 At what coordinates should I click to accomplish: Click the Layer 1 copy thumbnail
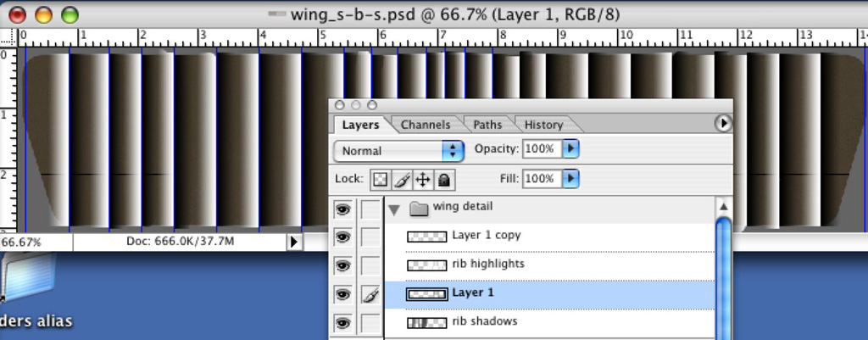point(427,237)
